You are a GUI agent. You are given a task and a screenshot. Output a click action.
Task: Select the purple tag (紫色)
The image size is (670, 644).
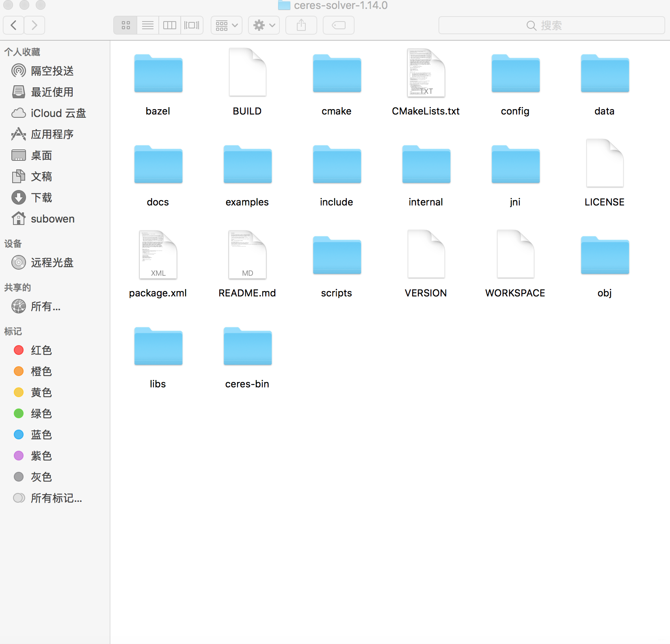pyautogui.click(x=33, y=456)
